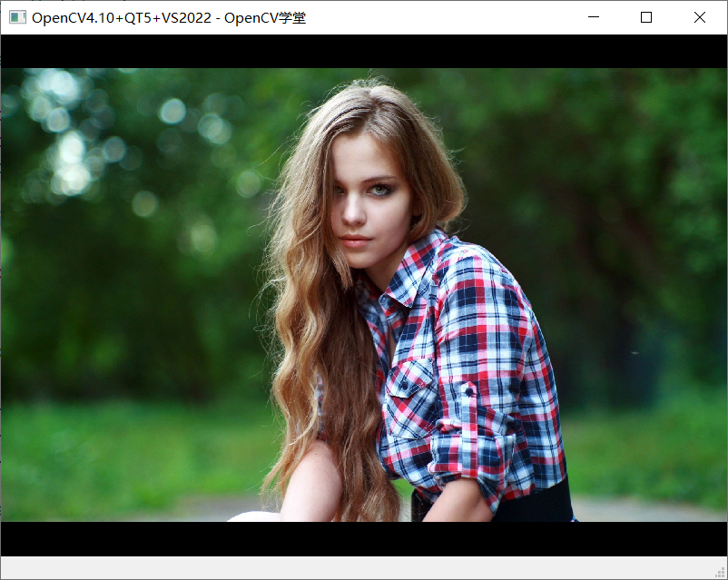Viewport: 728px width, 580px height.
Task: Click the X close icon
Action: (699, 17)
